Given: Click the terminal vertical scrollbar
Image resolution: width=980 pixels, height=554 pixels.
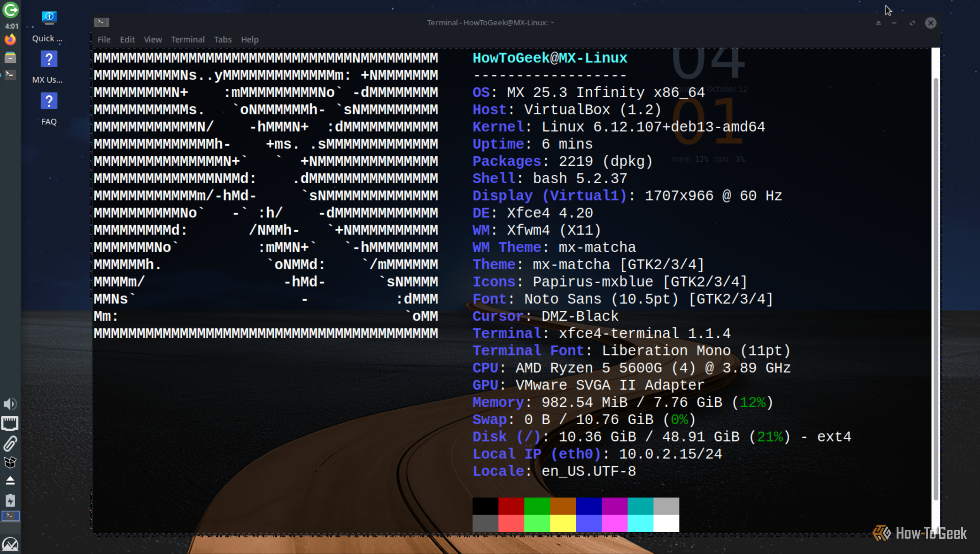Looking at the screenshot, I should [936, 290].
